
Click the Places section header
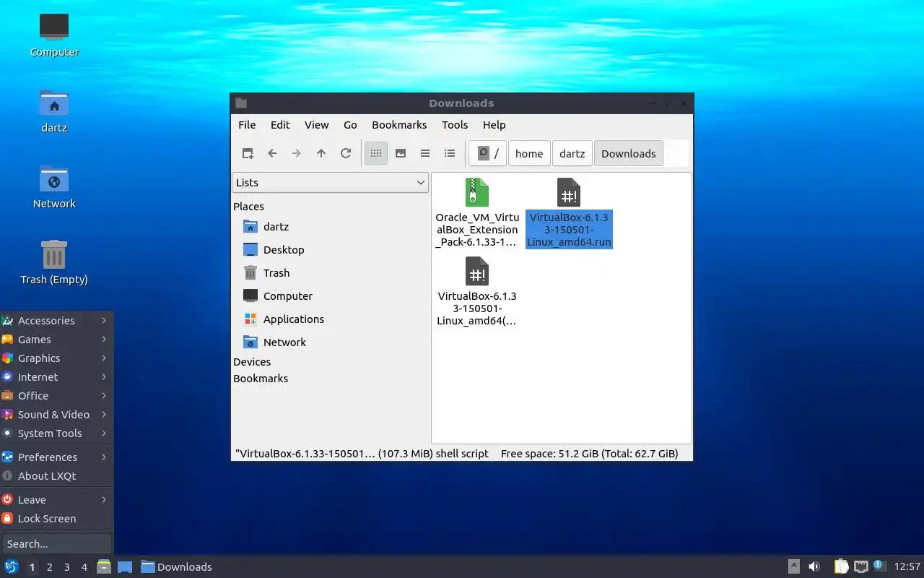tap(248, 207)
